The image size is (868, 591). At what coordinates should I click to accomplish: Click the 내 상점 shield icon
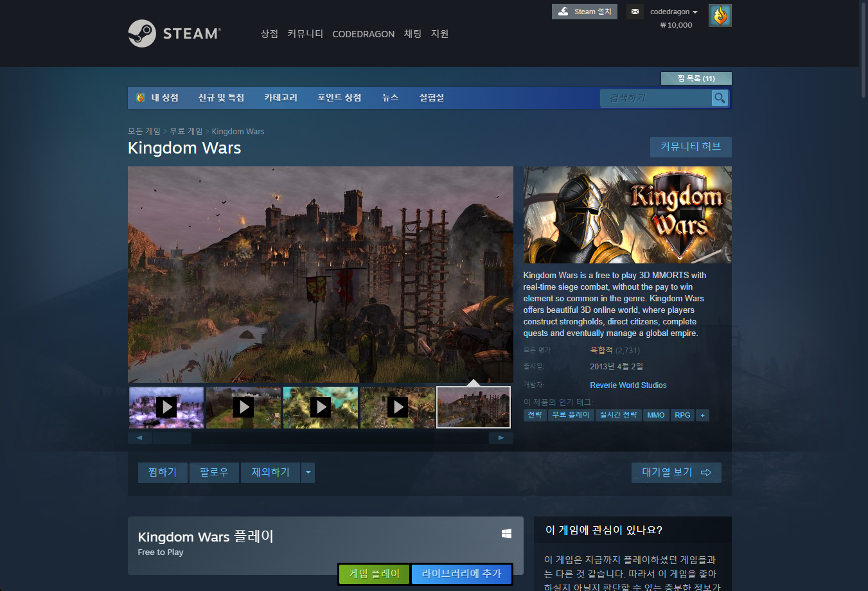coord(140,98)
